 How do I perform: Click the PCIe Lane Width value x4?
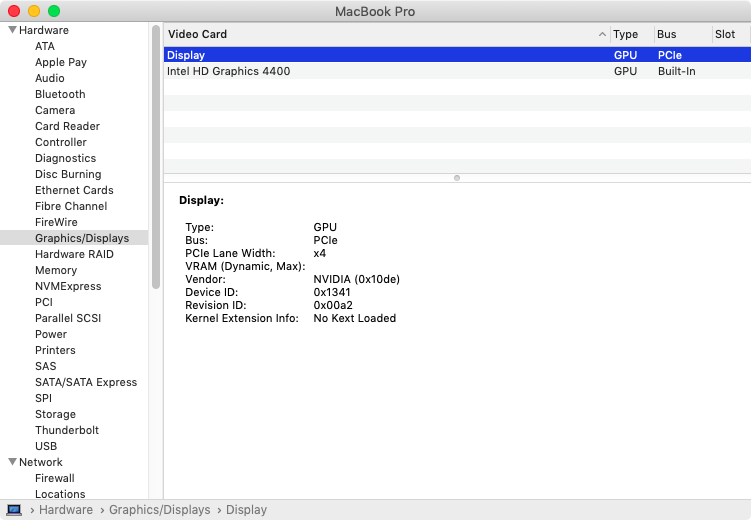pos(319,253)
